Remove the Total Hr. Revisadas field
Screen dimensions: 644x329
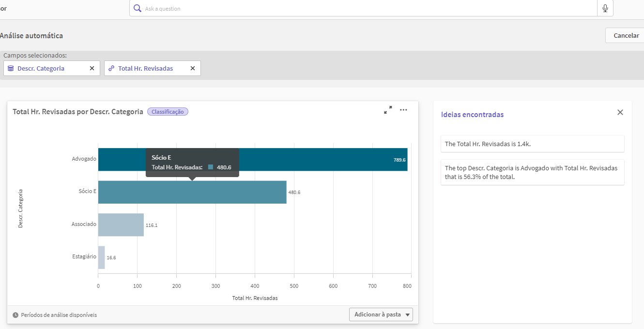[x=192, y=68]
